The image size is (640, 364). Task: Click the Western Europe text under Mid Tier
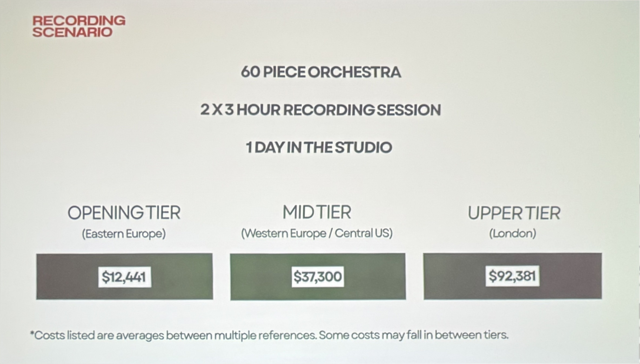(283, 233)
